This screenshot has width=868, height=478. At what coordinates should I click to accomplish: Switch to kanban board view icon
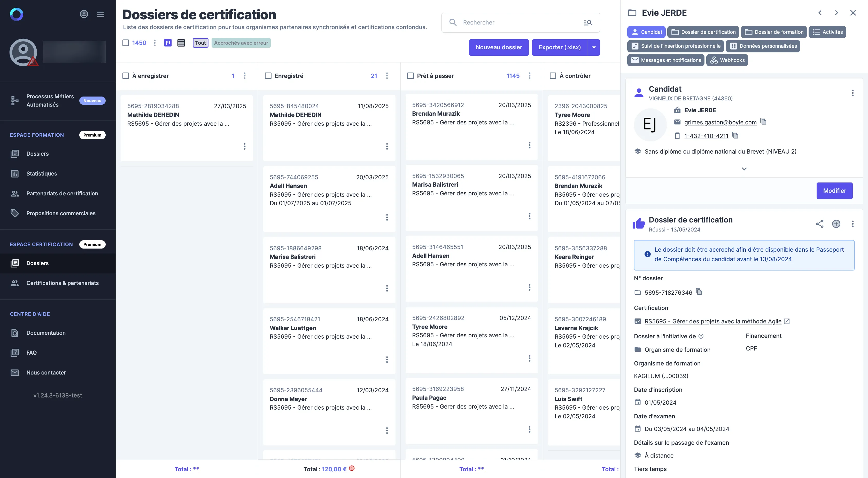click(168, 43)
